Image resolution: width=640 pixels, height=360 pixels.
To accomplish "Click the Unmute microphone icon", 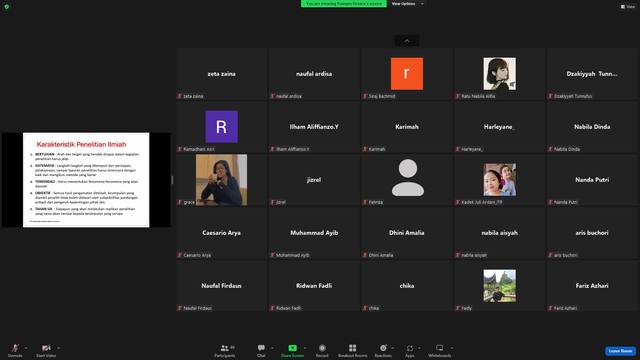I will coord(15,348).
